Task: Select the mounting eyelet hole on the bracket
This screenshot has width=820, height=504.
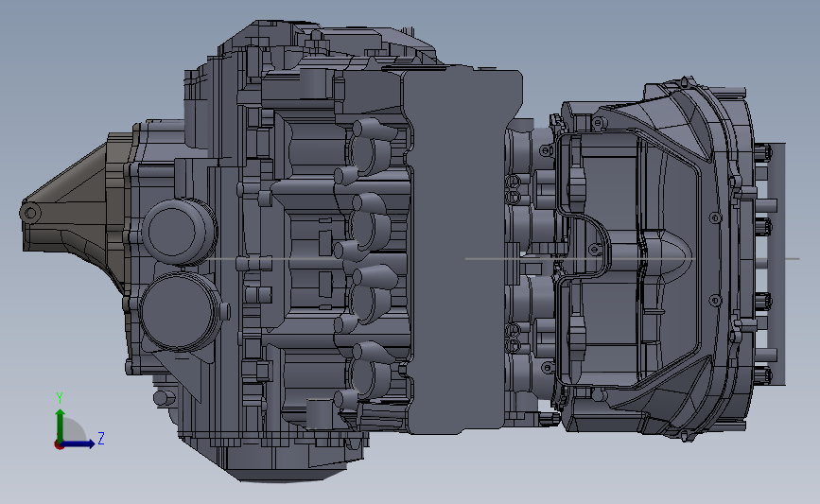Action: [30, 213]
